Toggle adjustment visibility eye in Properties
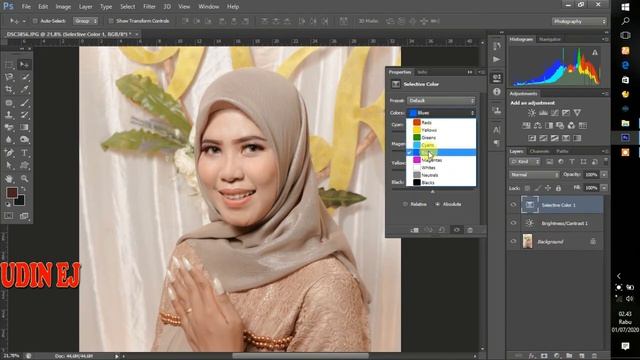Screen dimensions: 640x360 [x=456, y=230]
